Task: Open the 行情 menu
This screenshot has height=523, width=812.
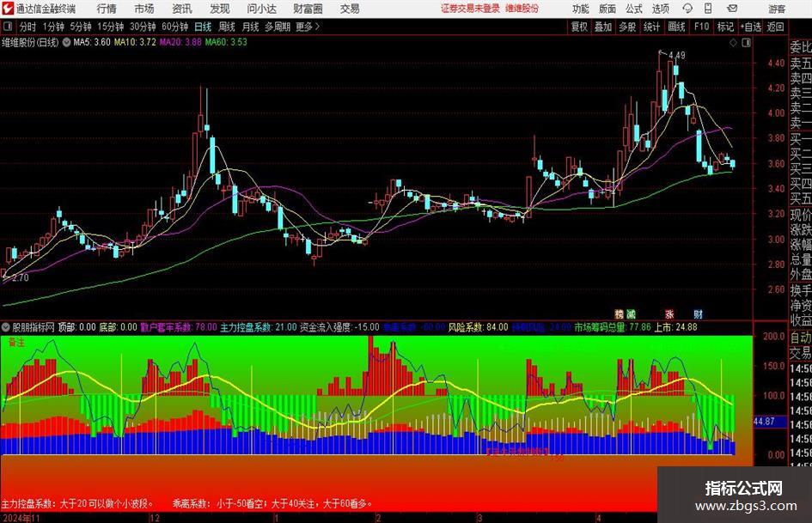Action: point(107,9)
